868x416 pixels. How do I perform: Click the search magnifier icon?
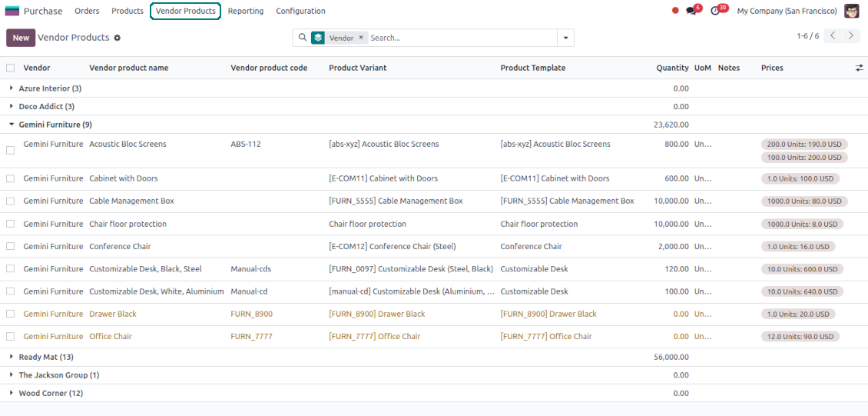point(302,38)
